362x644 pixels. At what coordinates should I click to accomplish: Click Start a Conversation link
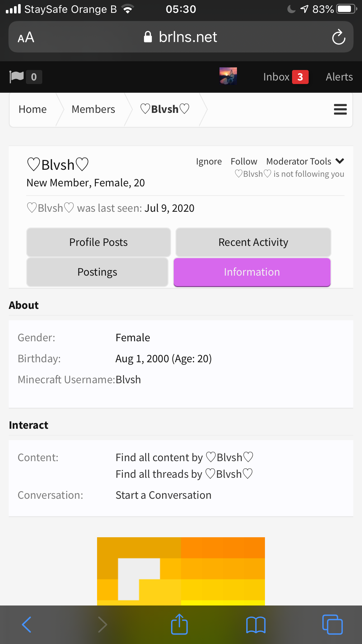[x=163, y=495]
